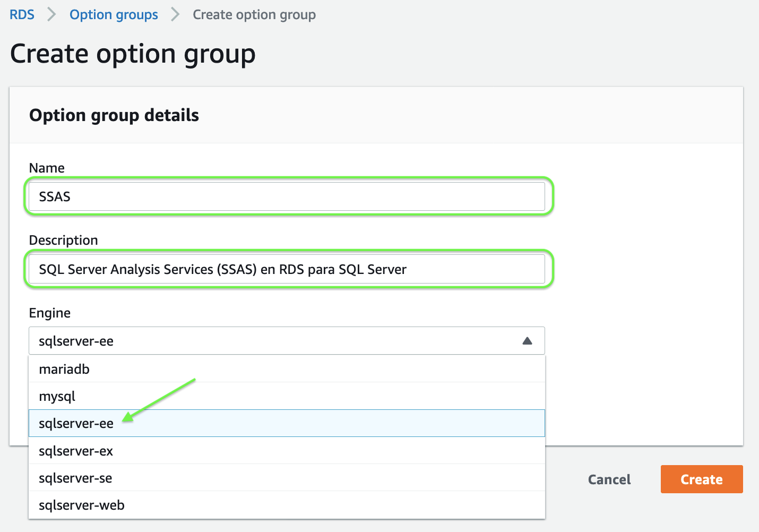Viewport: 759px width, 532px height.
Task: Click into the Description text field
Action: point(287,269)
